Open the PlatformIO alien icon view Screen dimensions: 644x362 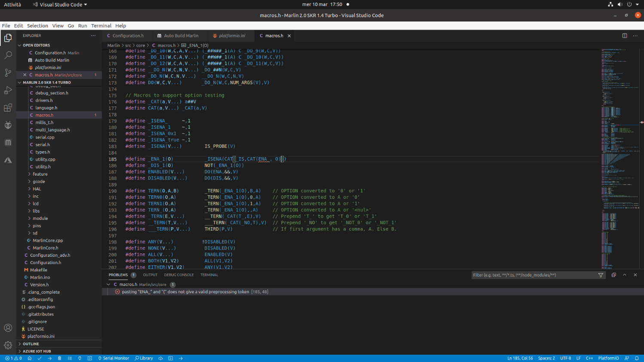click(8, 125)
